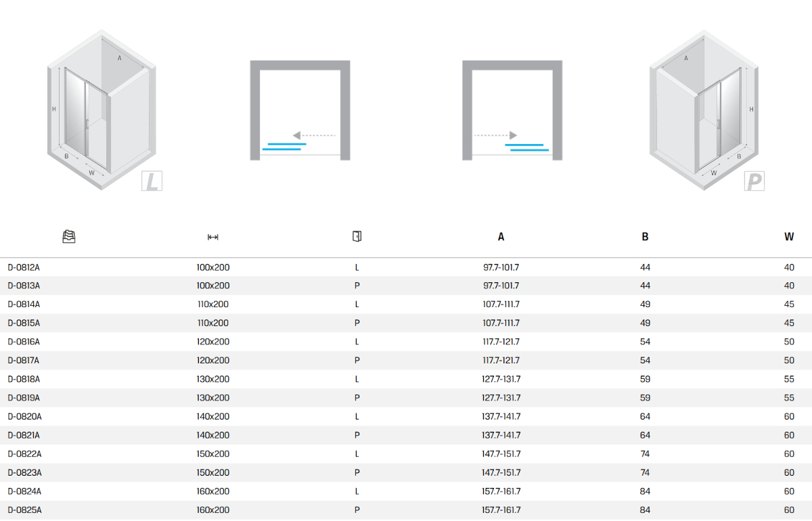Screen dimensions: 812x521
Task: Click the 120x200 size in row D-0816A
Action: click(x=212, y=342)
